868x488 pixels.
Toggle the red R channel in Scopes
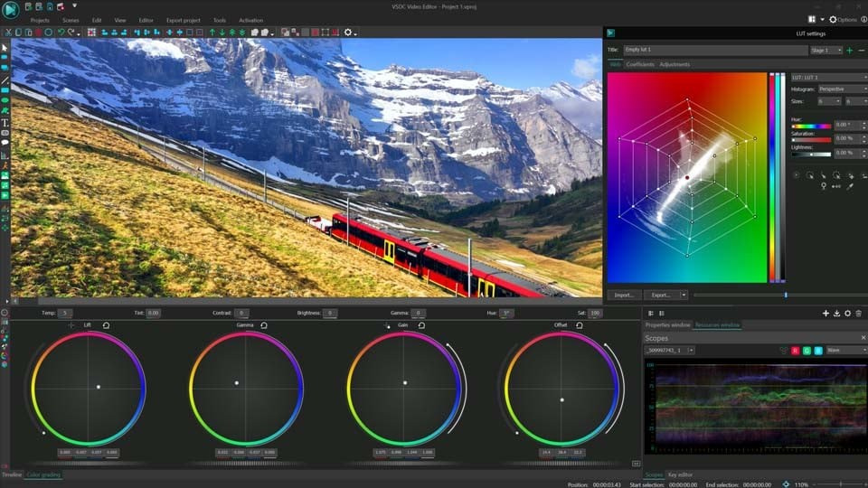tap(795, 351)
